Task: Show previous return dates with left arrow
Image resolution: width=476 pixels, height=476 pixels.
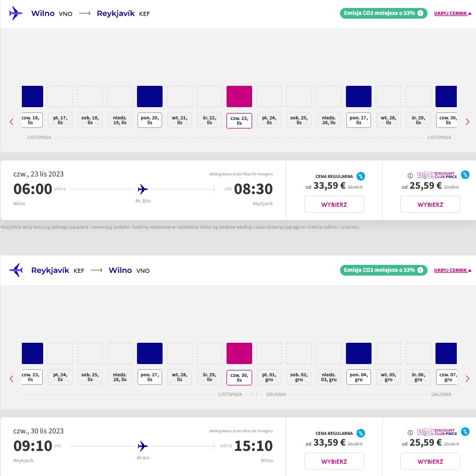Action: 12,378
